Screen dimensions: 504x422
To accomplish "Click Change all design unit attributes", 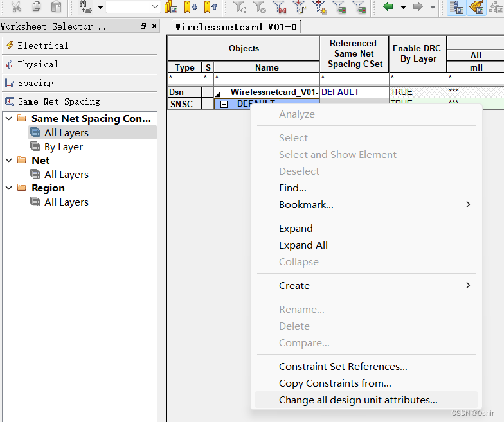I will pyautogui.click(x=358, y=400).
